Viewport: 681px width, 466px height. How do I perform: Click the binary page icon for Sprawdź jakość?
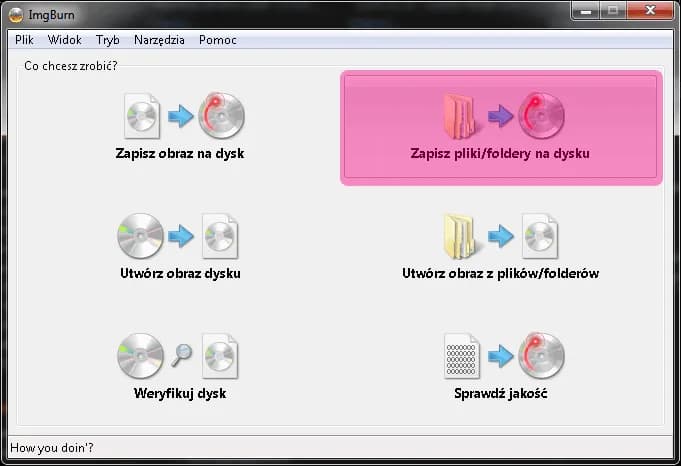461,356
